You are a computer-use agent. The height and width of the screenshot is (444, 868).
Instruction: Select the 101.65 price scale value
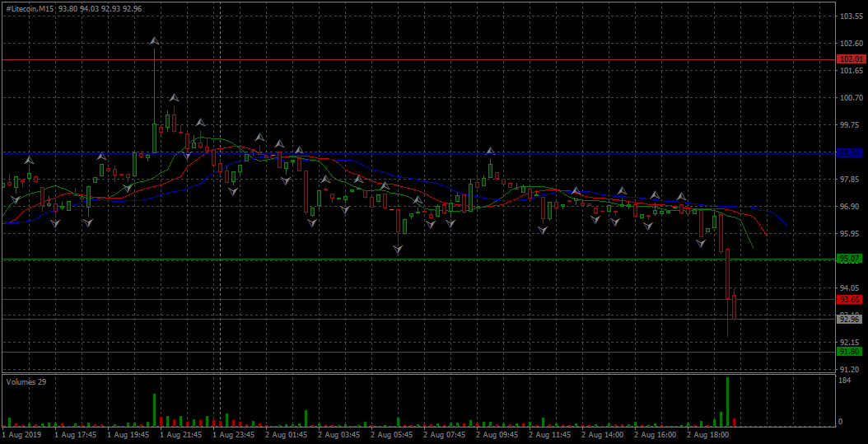click(852, 71)
